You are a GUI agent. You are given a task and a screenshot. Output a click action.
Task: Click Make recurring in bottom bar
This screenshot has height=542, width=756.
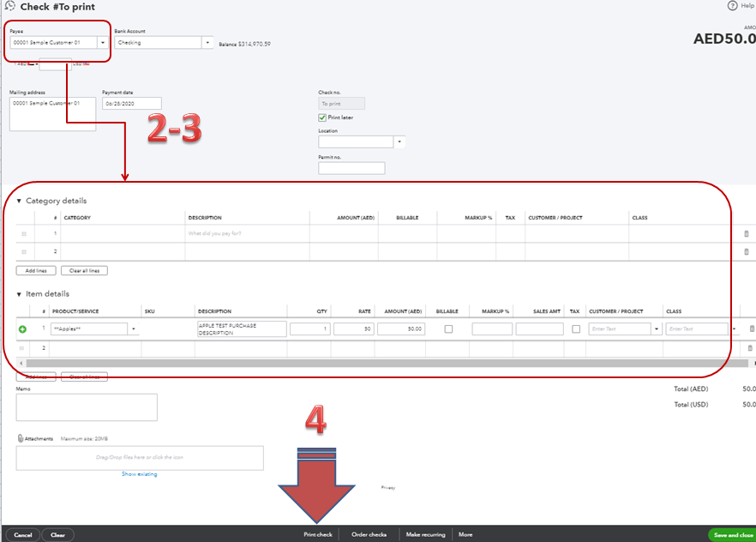[x=426, y=534]
